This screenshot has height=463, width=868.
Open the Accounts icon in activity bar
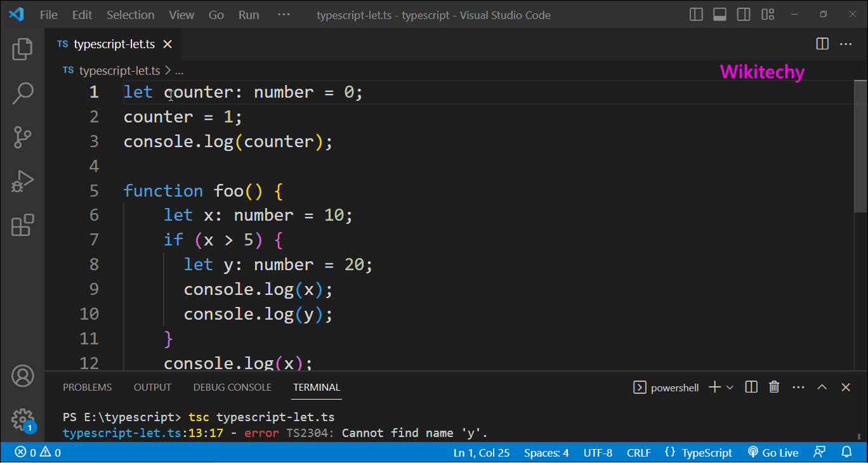22,376
